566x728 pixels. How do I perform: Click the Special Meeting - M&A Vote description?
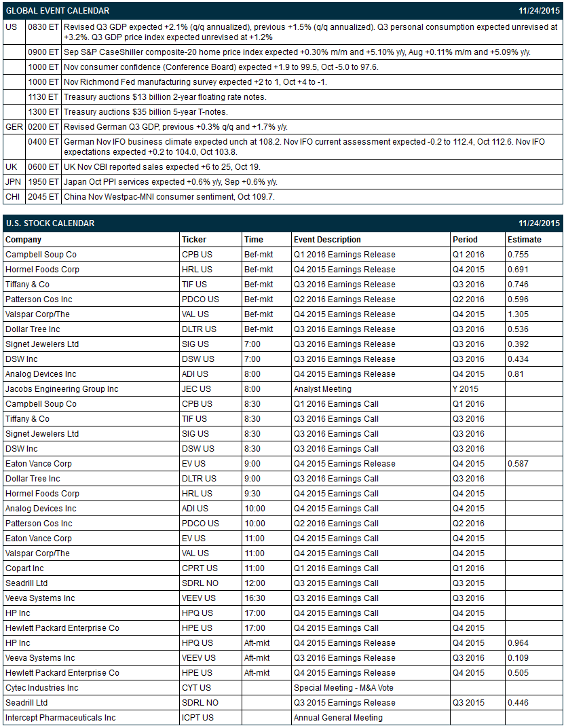coord(343,688)
